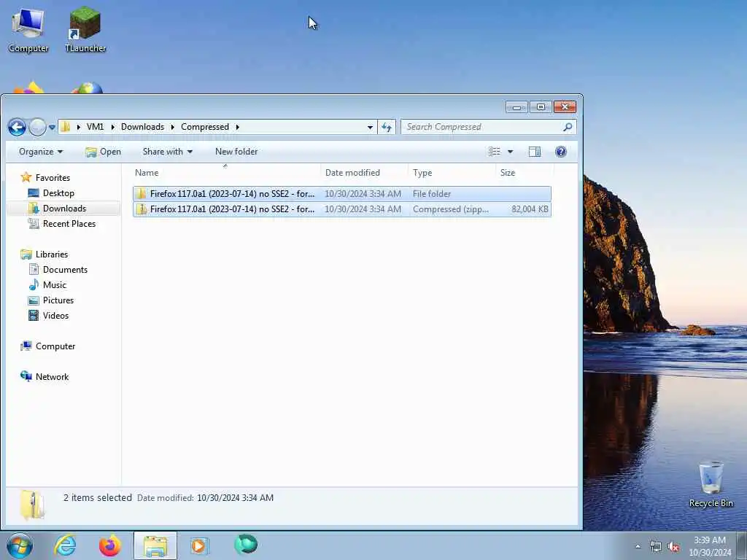Viewport: 747px width, 560px height.
Task: Click the network tray icon
Action: pyautogui.click(x=656, y=547)
